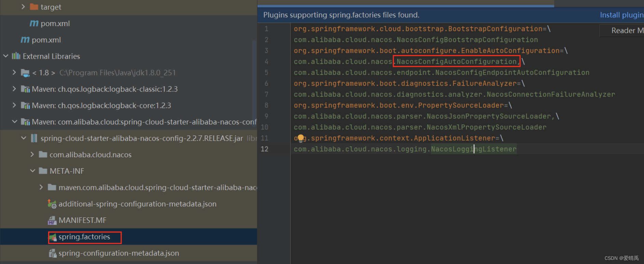Click the spring-configuration-metadata.json file icon
This screenshot has height=264, width=644.
(x=52, y=253)
